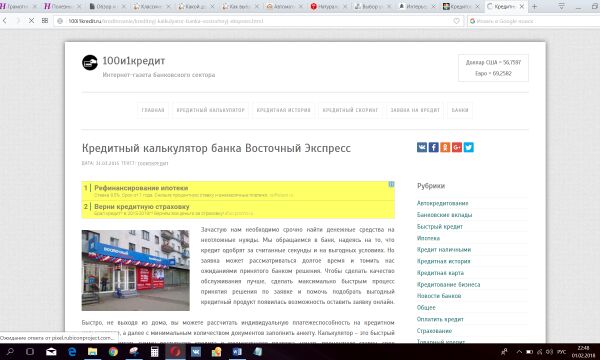Open the Новости банков category
The height and width of the screenshot is (360, 600).
pyautogui.click(x=439, y=296)
